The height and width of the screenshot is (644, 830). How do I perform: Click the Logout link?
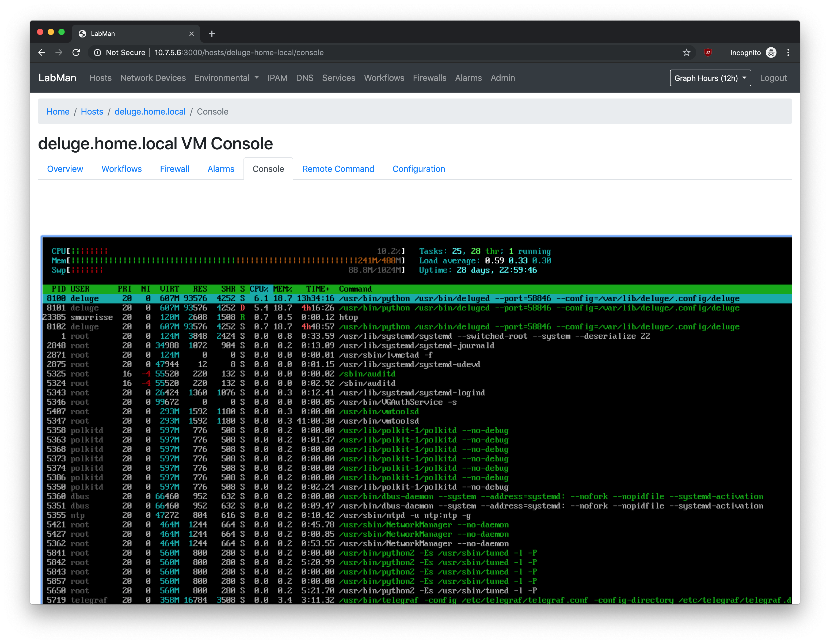click(x=773, y=78)
